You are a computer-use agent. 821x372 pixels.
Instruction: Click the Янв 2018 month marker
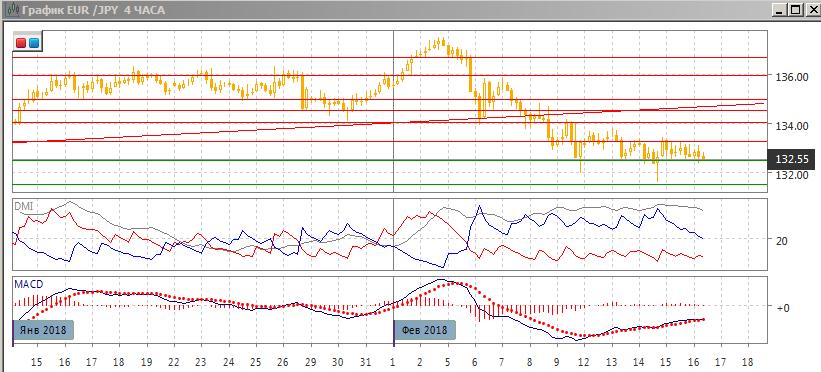coord(43,330)
